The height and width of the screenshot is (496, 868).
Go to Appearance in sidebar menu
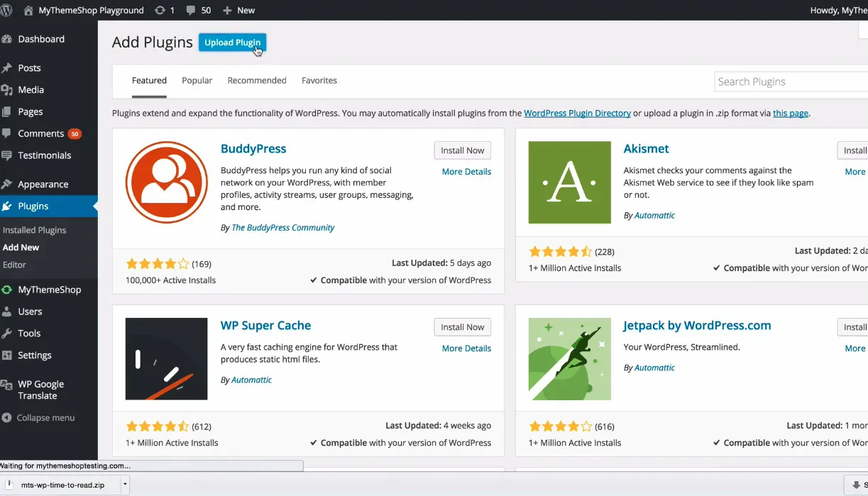[43, 184]
